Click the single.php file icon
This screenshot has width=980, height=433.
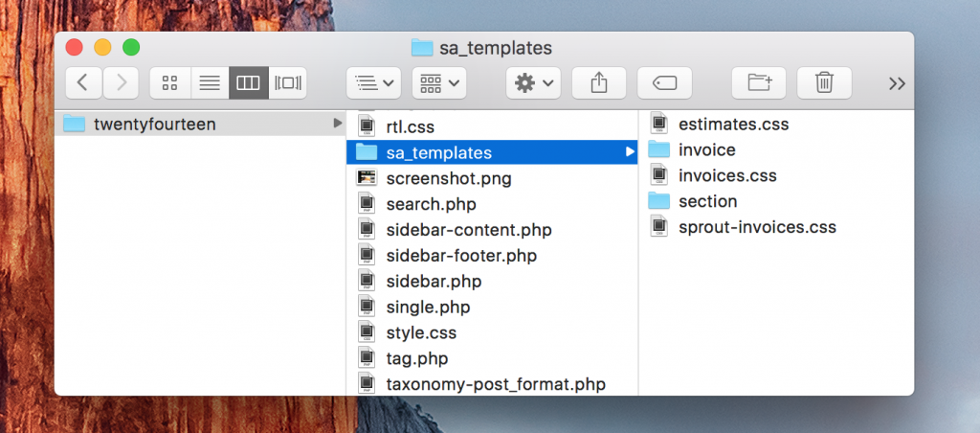point(367,306)
